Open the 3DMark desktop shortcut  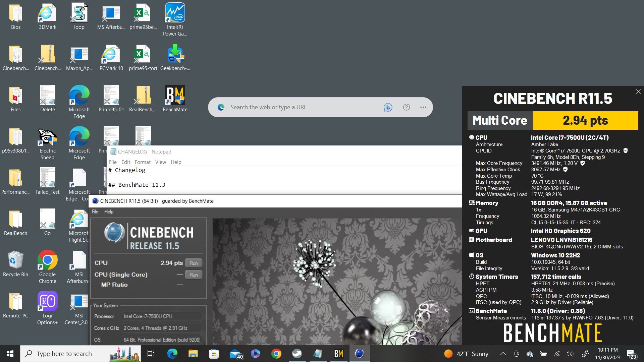point(47,17)
